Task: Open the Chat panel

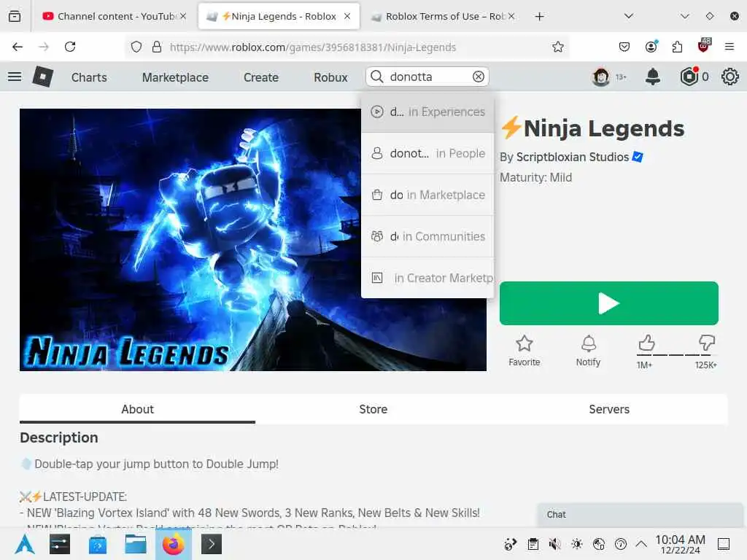Action: [x=640, y=515]
